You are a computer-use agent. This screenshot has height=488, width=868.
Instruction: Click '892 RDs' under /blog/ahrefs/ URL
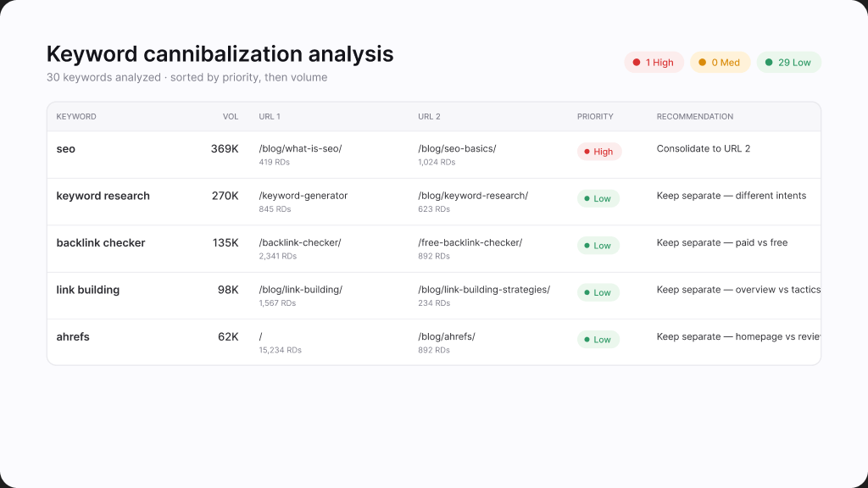[434, 351]
